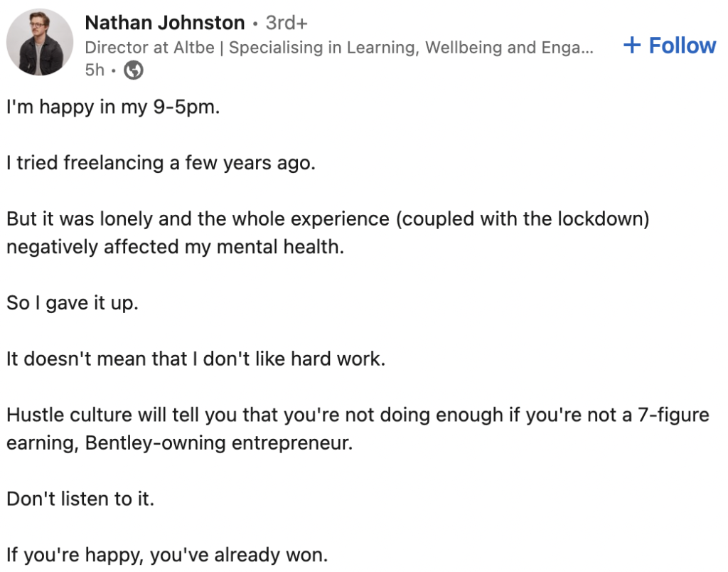Image resolution: width=728 pixels, height=572 pixels.
Task: Click the globe public visibility icon
Action: 132,70
